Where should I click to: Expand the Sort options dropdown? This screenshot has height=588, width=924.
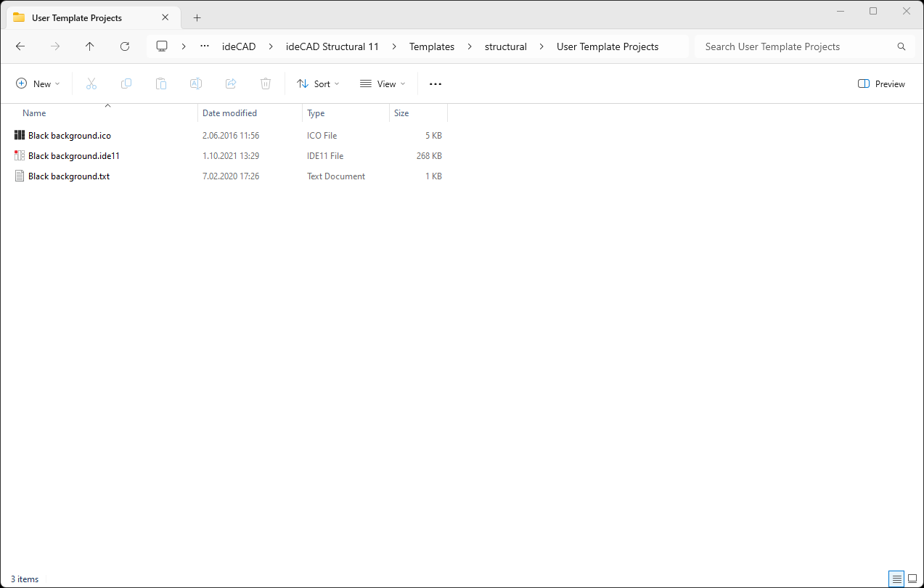(x=318, y=84)
